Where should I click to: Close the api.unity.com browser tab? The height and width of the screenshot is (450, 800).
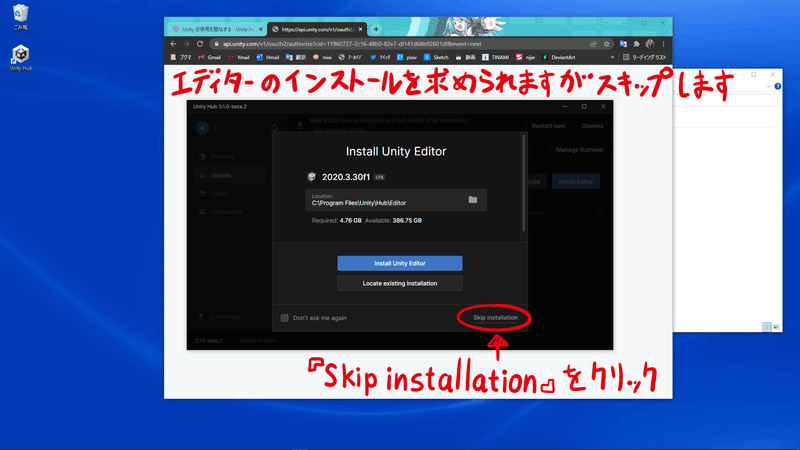coord(361,29)
